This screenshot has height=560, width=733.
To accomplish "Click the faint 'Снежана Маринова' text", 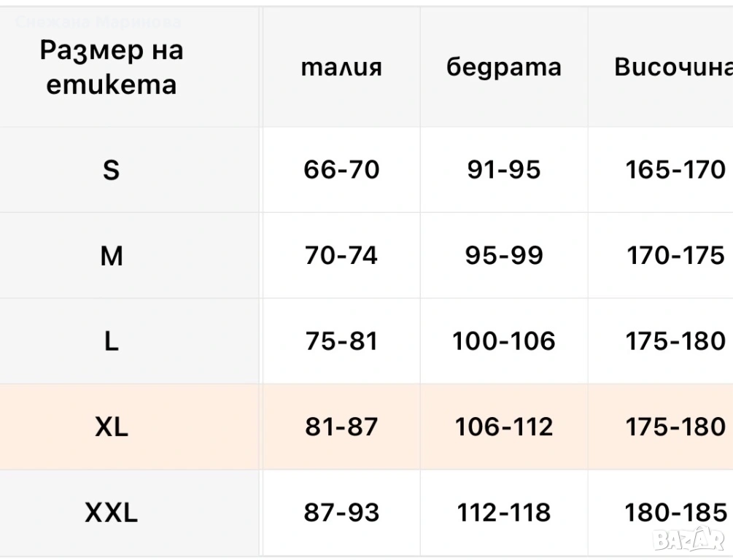I will coord(98,22).
